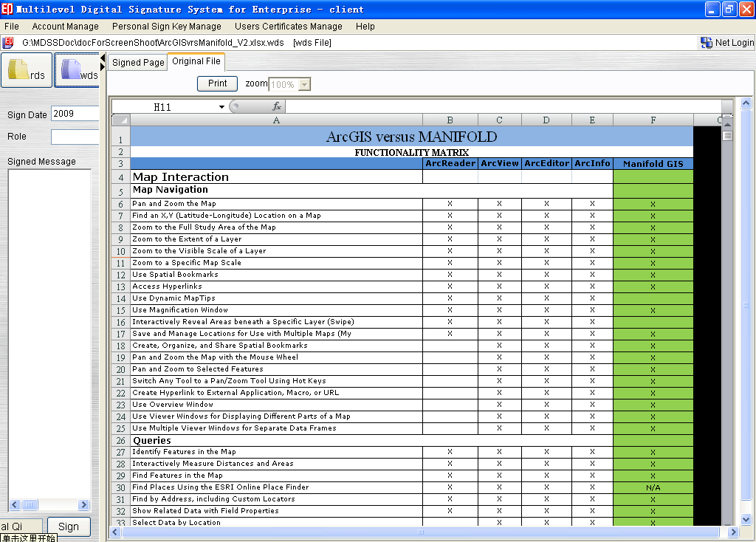Click the Net Login button
Image resolution: width=756 pixels, height=542 pixels.
pyautogui.click(x=727, y=42)
